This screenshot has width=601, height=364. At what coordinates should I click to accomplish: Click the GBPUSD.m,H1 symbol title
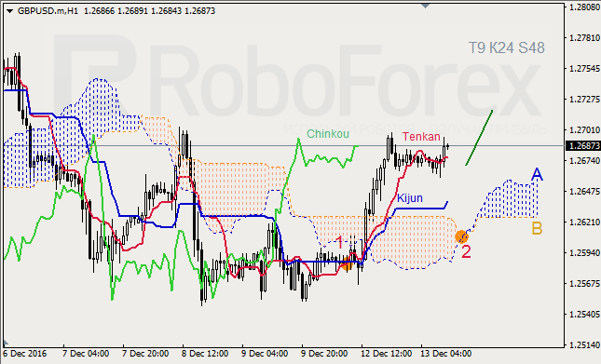click(x=48, y=11)
